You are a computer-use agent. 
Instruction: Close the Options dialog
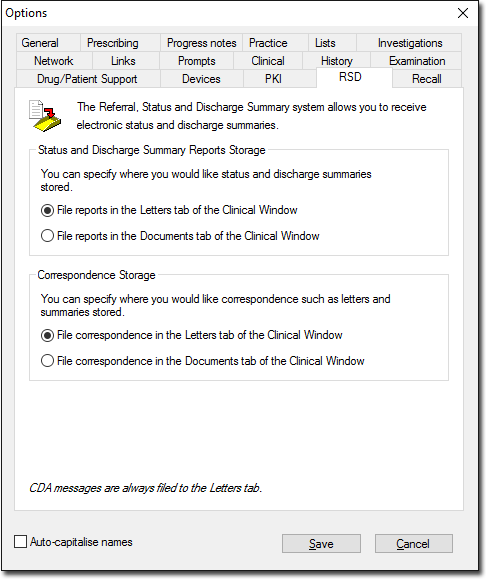463,13
